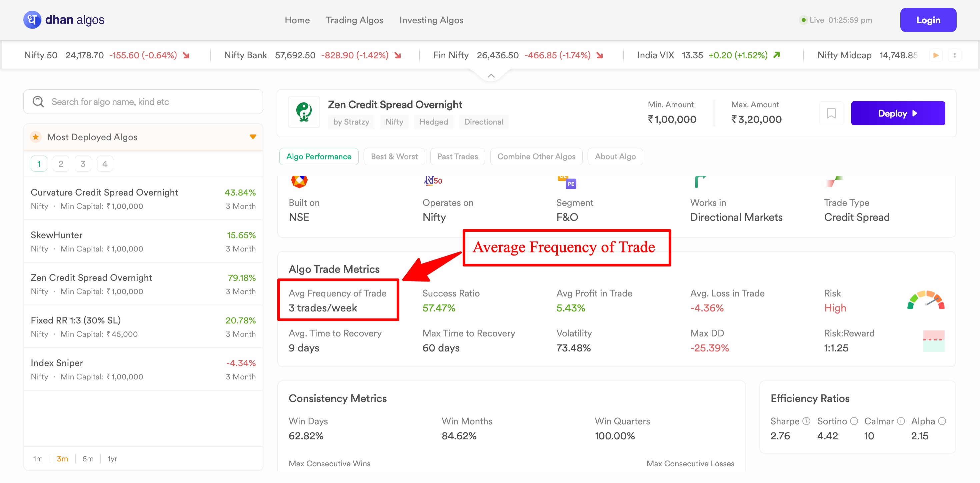The width and height of the screenshot is (980, 483).
Task: Open the ticker three-dot options menu
Action: coord(955,56)
